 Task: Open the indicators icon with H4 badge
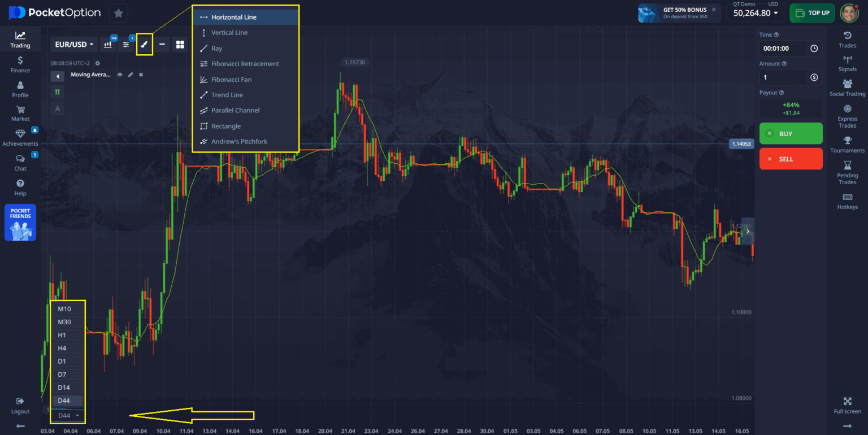[107, 44]
